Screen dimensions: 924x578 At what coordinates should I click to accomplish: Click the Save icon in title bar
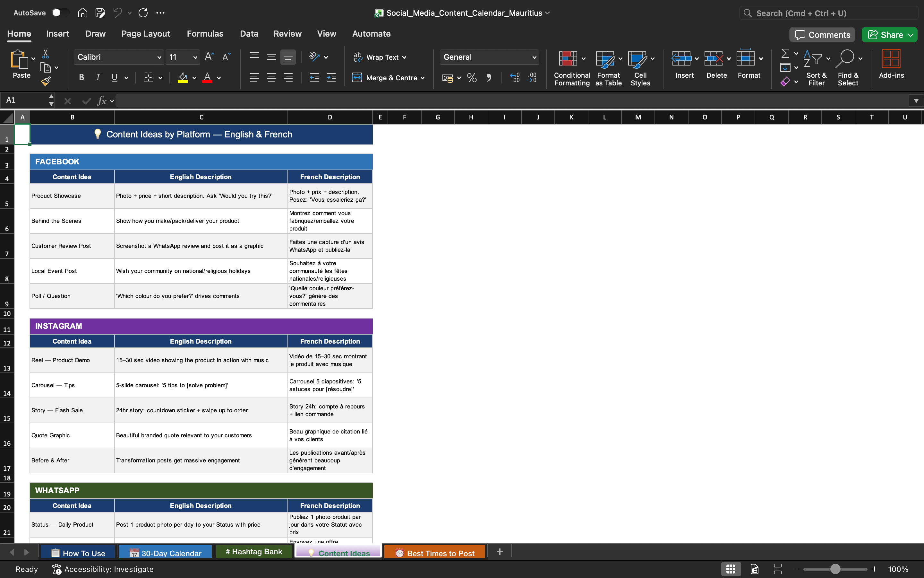coord(100,13)
